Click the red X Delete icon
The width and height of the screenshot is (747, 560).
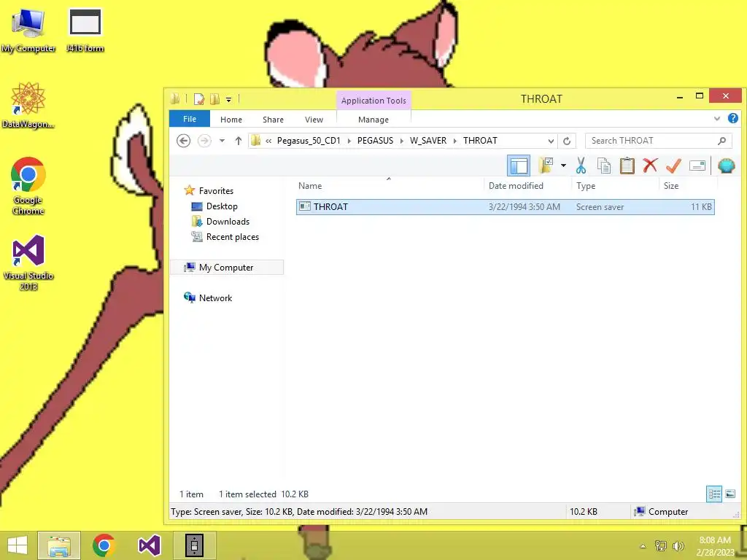[x=650, y=166]
